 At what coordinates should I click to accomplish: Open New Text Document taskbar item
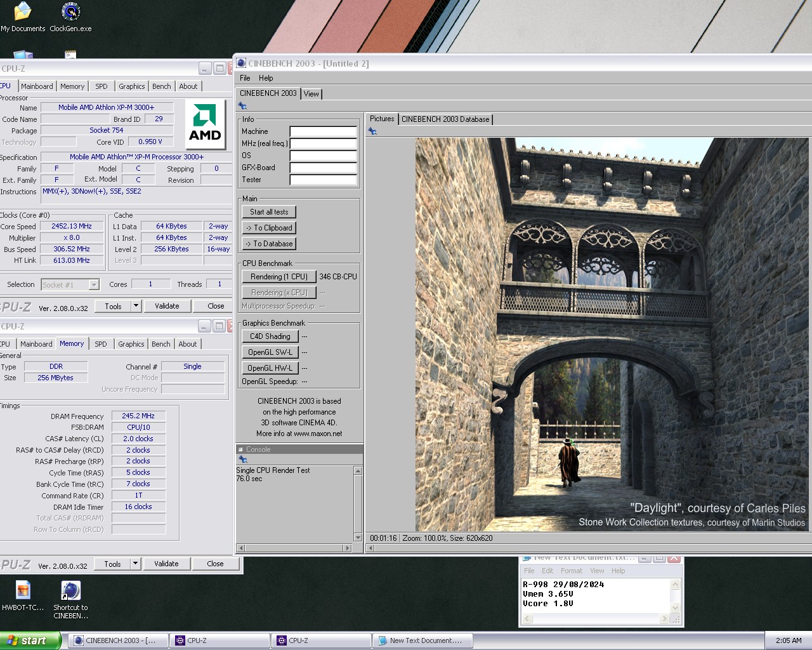click(x=423, y=640)
